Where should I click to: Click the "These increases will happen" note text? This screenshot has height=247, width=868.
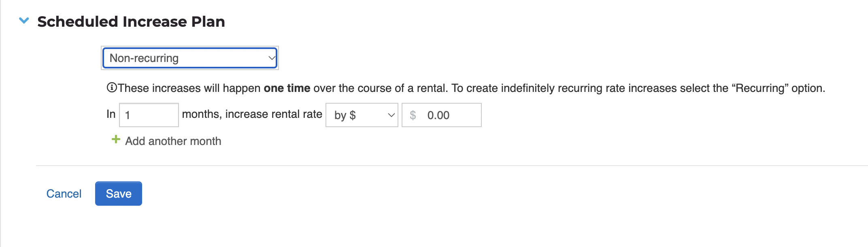tap(189, 88)
